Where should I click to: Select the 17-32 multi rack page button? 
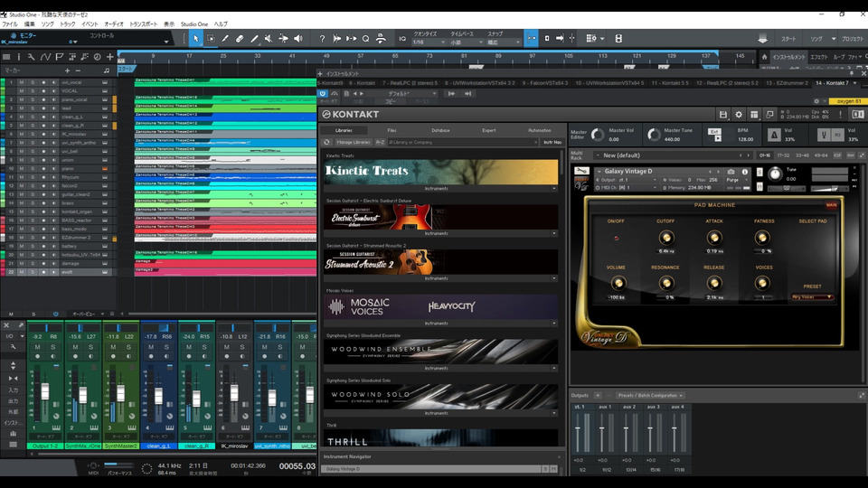pyautogui.click(x=783, y=155)
